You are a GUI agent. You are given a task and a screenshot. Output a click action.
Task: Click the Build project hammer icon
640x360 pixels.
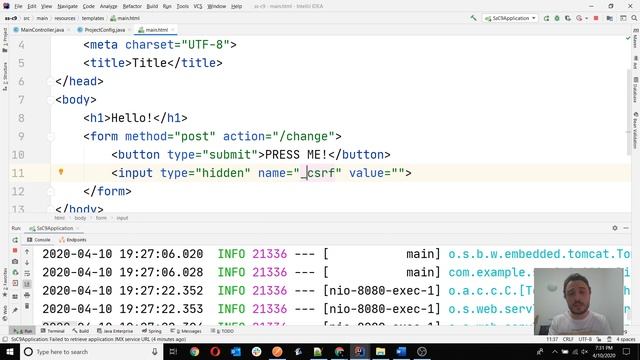click(x=473, y=18)
